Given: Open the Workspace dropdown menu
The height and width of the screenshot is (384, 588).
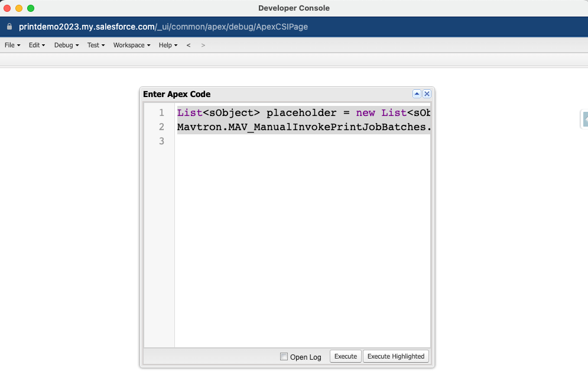Looking at the screenshot, I should (x=132, y=45).
